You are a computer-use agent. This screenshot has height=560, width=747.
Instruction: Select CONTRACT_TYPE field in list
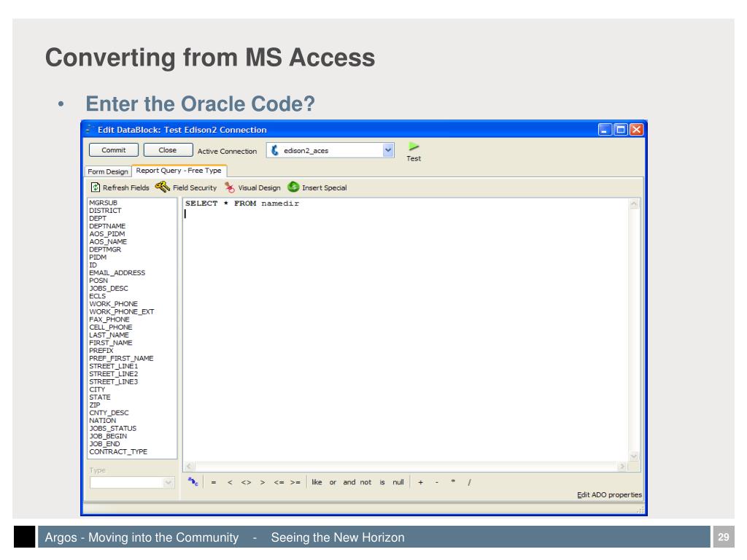click(x=118, y=452)
